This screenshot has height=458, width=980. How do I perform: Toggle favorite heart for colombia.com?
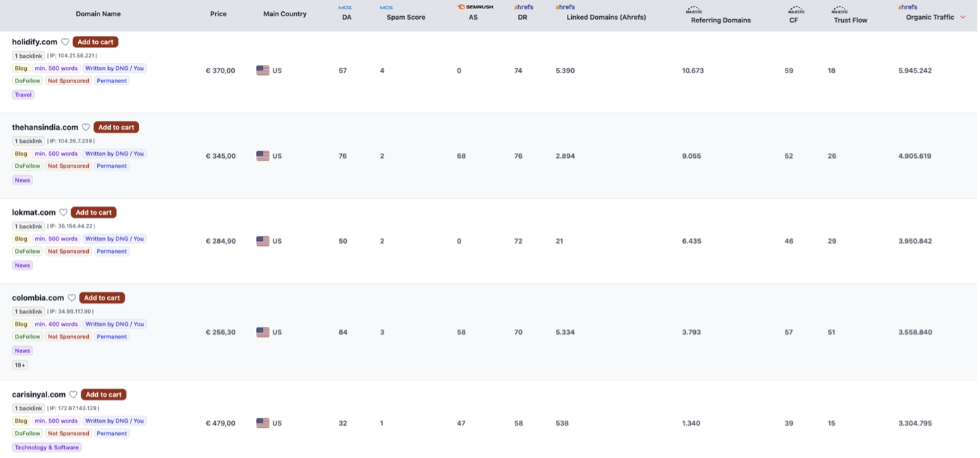click(x=72, y=298)
